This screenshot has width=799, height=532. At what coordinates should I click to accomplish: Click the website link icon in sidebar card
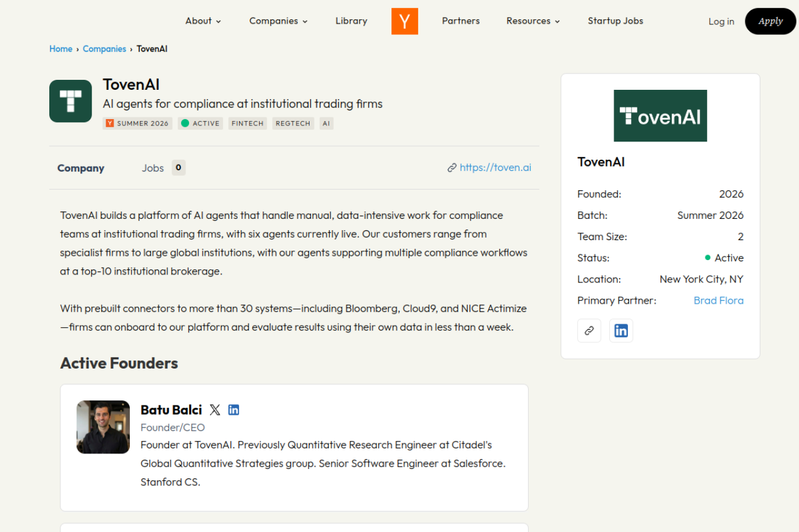[x=589, y=331]
